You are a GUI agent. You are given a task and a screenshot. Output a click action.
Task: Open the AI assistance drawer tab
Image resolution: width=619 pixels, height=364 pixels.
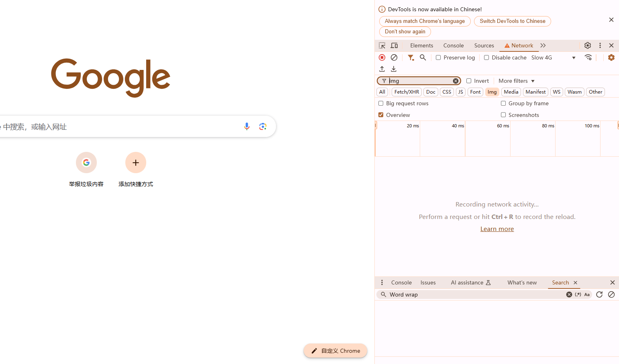point(471,282)
